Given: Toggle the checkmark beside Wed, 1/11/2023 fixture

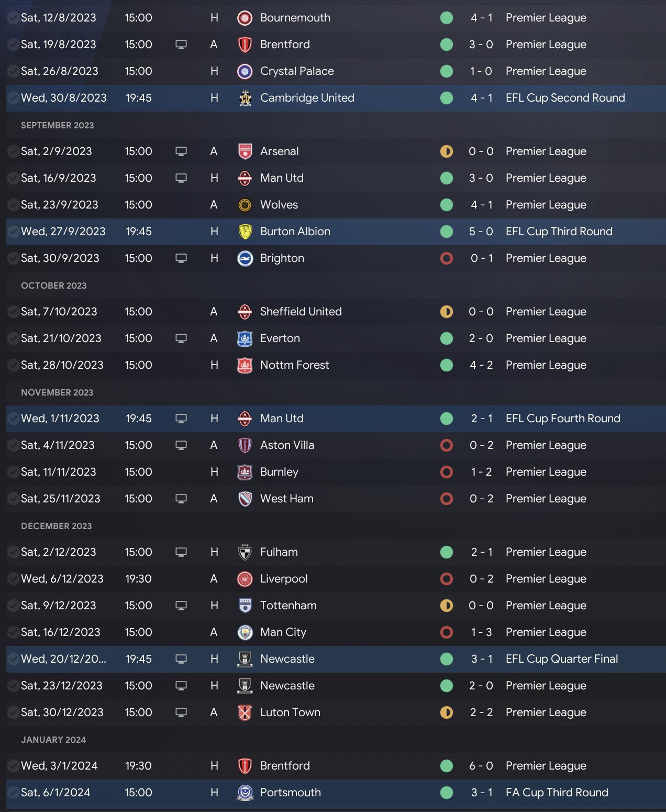Looking at the screenshot, I should point(13,419).
